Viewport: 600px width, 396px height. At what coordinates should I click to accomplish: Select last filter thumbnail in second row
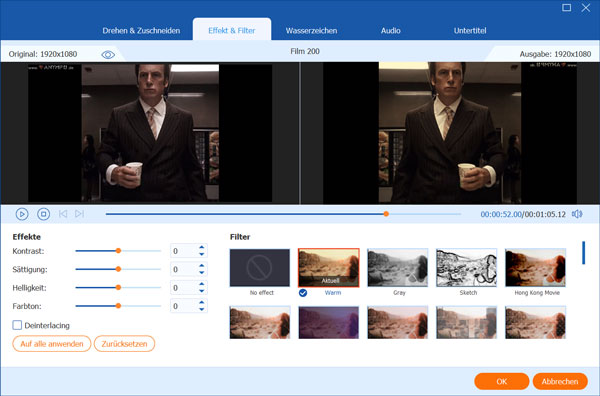535,323
